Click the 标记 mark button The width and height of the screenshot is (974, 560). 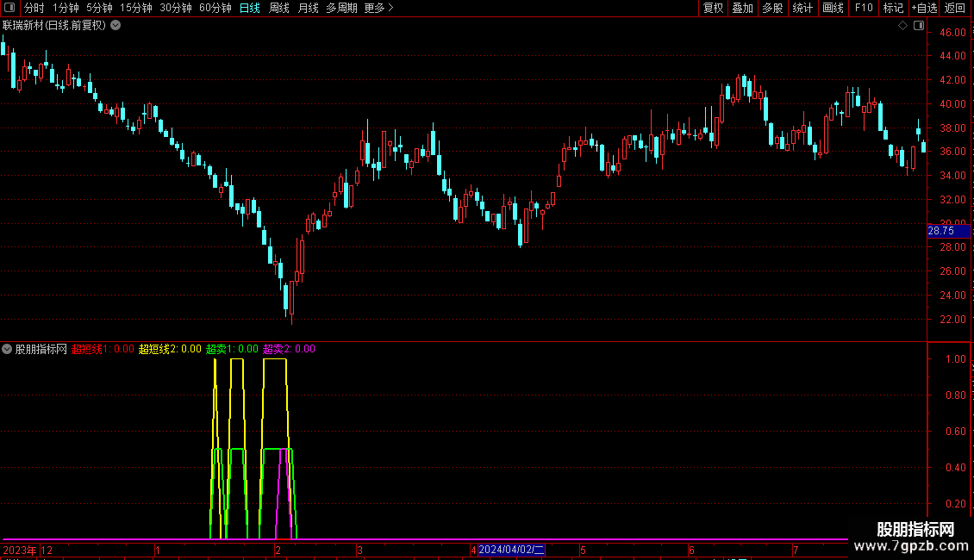pos(893,8)
